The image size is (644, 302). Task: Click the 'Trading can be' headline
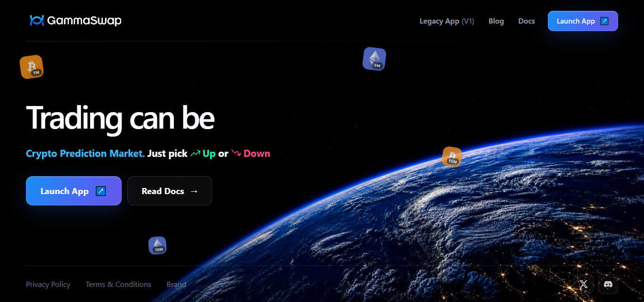click(x=120, y=118)
